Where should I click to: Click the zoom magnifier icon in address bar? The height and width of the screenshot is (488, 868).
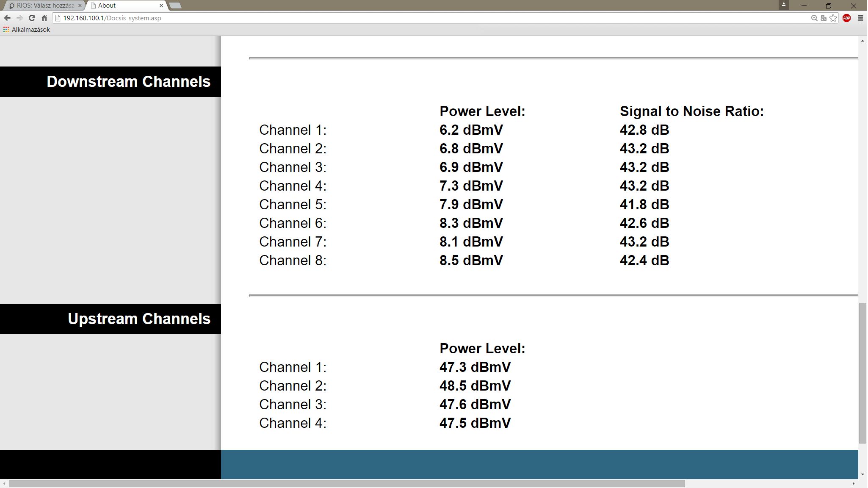814,18
